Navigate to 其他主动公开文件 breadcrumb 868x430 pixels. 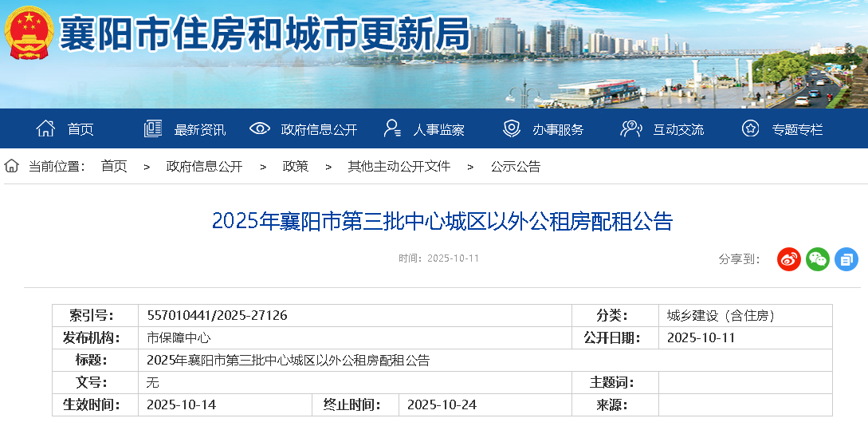(x=399, y=167)
